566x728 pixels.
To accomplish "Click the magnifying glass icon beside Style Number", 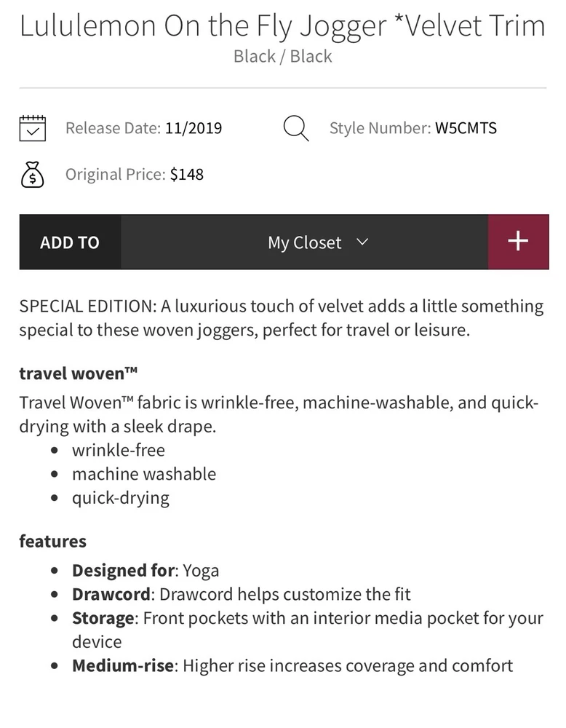I will coord(295,129).
